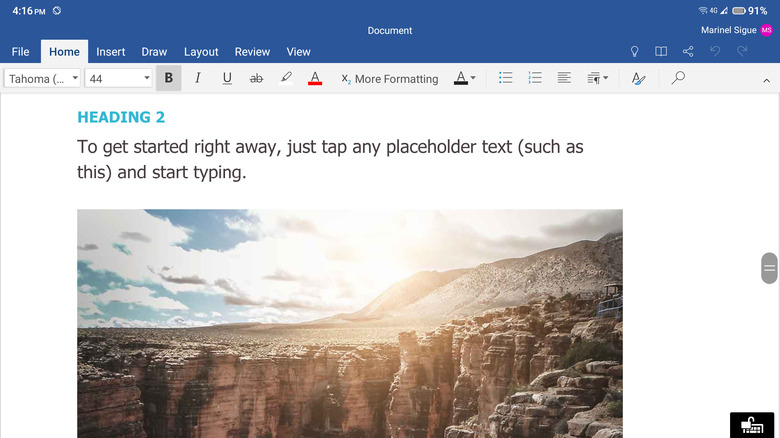Open the Tahoma font name dropdown
780x438 pixels.
[44, 78]
